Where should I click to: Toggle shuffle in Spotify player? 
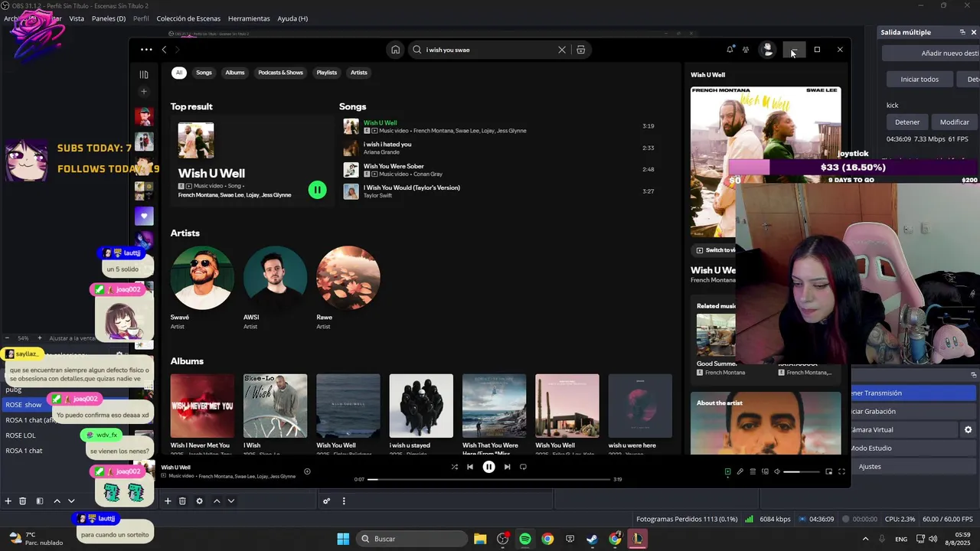[454, 467]
